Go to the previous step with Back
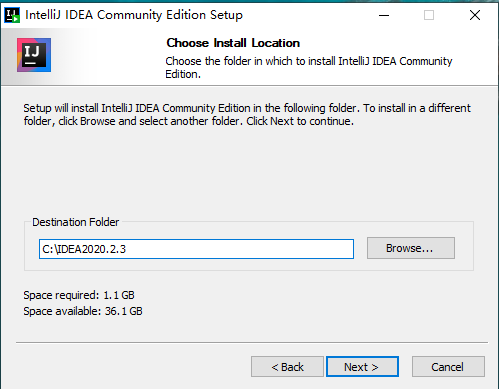 point(287,367)
